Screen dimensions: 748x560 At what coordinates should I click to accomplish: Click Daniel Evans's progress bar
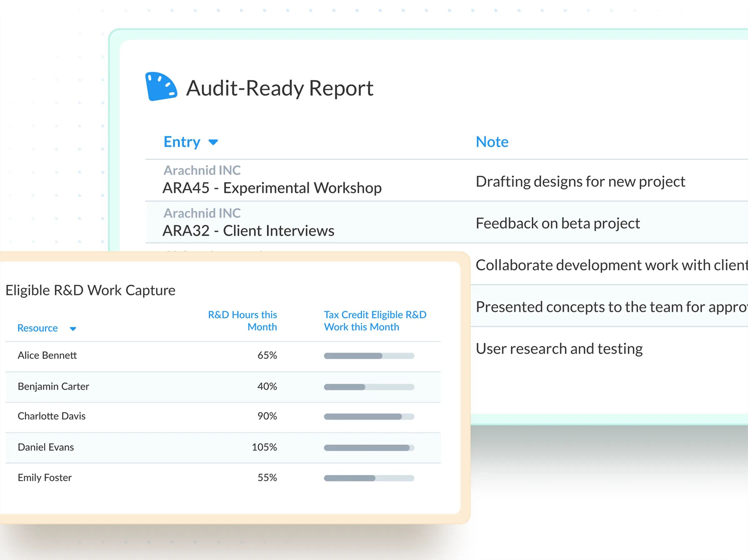click(x=369, y=448)
